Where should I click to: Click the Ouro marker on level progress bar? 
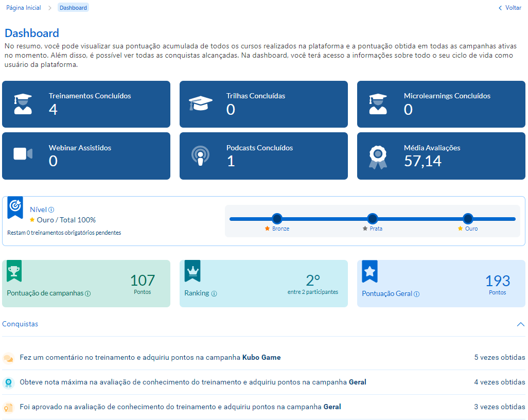coord(467,219)
